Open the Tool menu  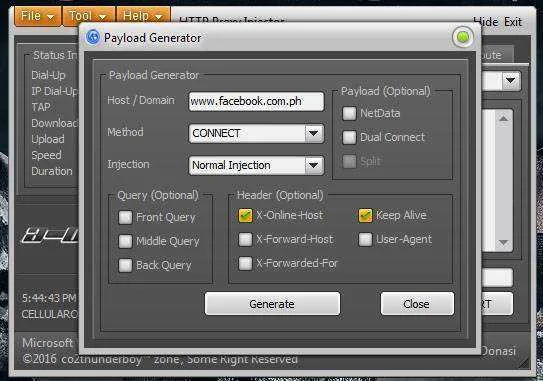(88, 16)
